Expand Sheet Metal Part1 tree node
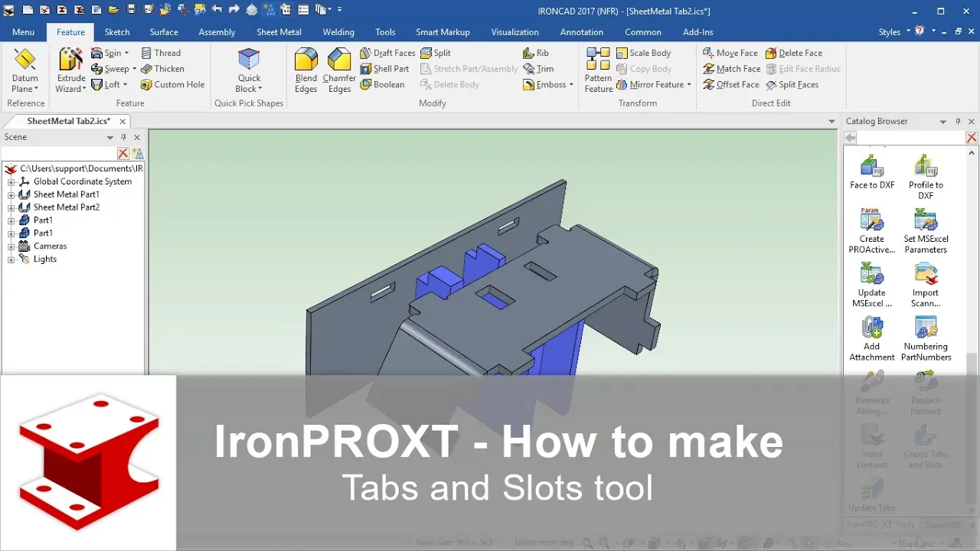The image size is (980, 551). [x=11, y=194]
